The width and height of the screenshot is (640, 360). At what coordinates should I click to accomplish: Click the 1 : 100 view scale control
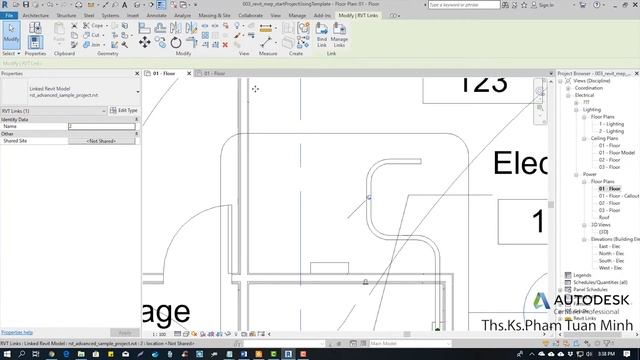click(159, 334)
